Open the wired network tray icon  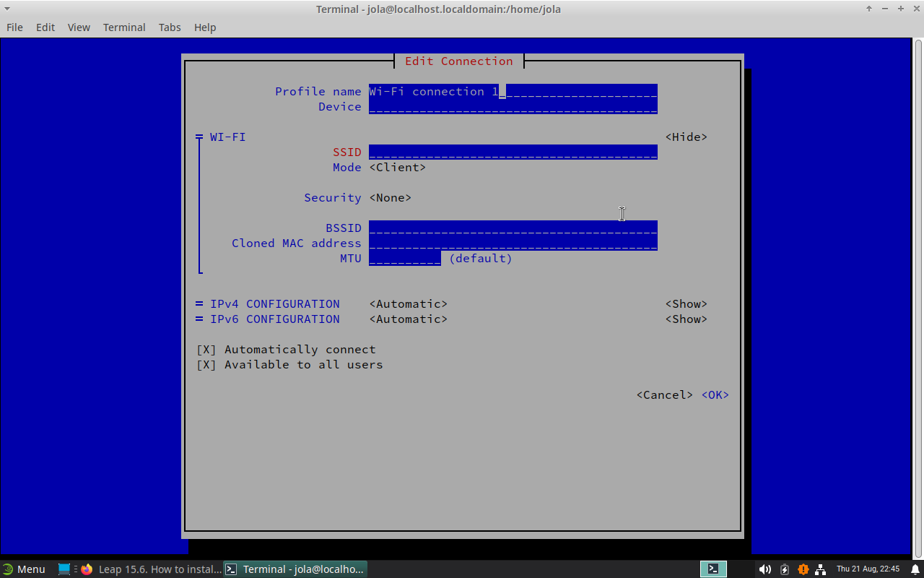(x=821, y=569)
